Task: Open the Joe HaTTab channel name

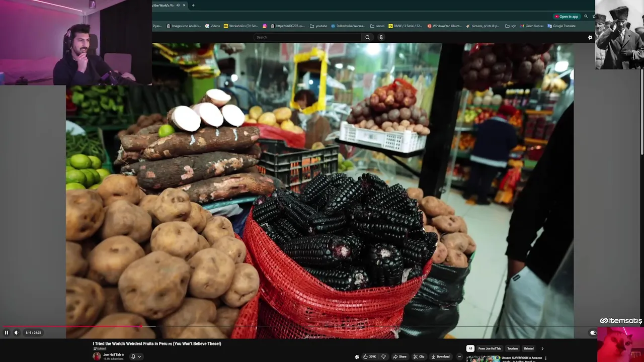Action: point(112,354)
